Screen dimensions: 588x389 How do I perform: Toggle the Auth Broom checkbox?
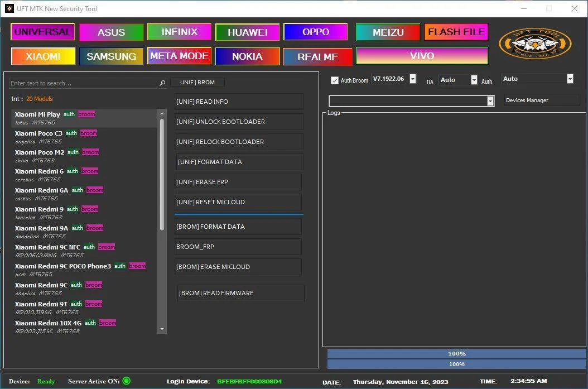tap(335, 80)
